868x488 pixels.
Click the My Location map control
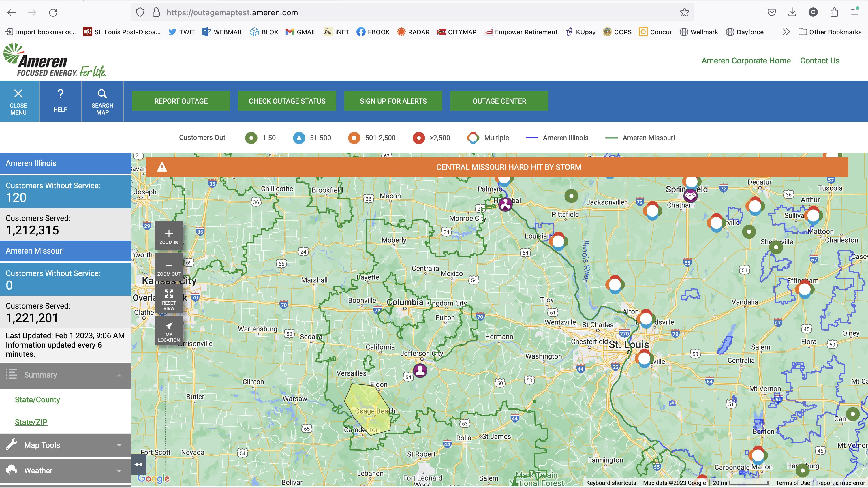coord(169,331)
